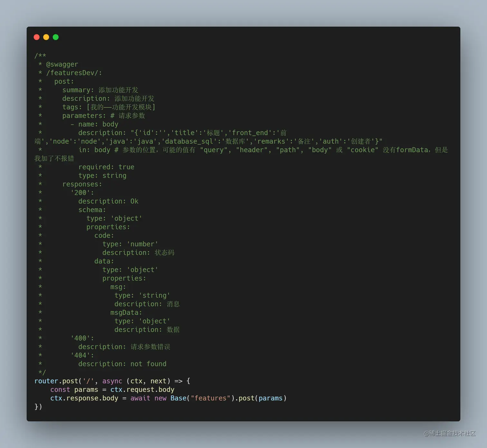Click the parameters: key in the comment
This screenshot has width=487, height=448.
click(84, 116)
